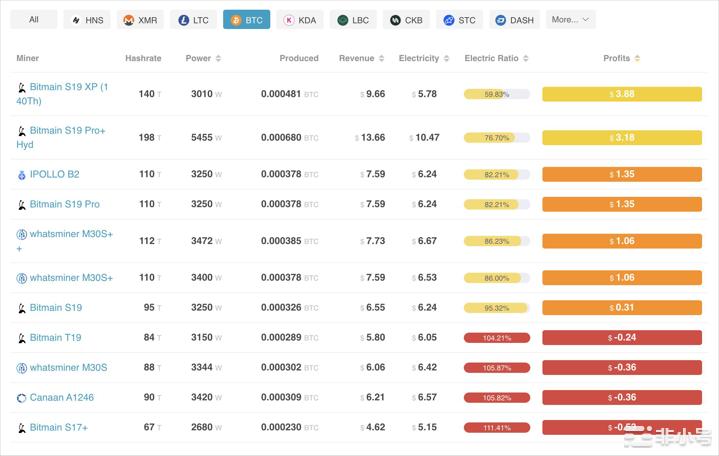Click the Bitmain logo beside S19 XP
Viewport: 719px width, 456px height.
21,88
